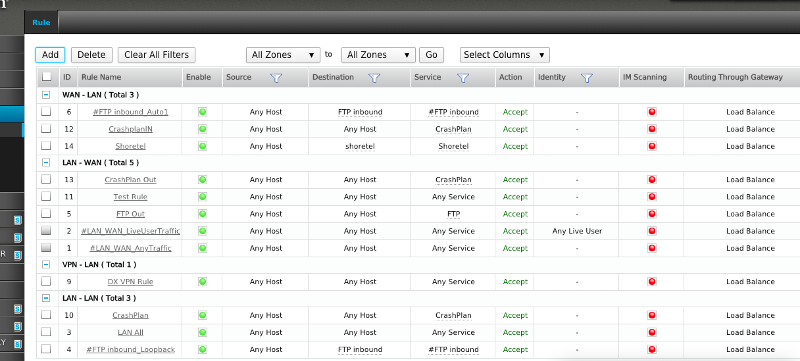Screen dimensions: 800x361
Task: Check the box for LAN All rule
Action: coord(46,331)
